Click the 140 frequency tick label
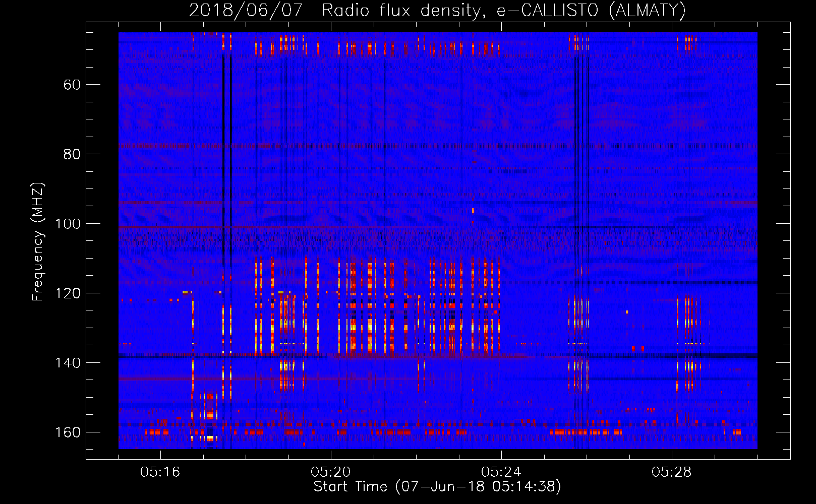This screenshot has width=816, height=504. (x=68, y=363)
